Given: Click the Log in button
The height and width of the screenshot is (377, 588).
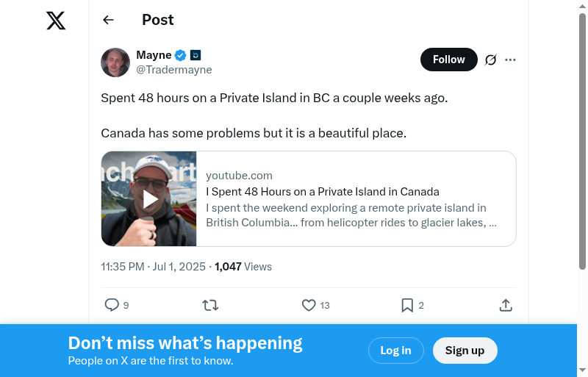Looking at the screenshot, I should (395, 351).
